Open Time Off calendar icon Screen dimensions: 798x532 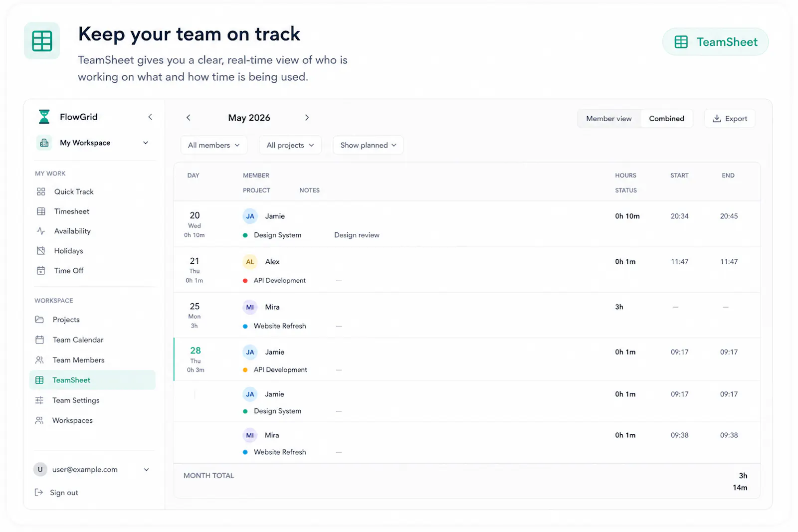(41, 271)
